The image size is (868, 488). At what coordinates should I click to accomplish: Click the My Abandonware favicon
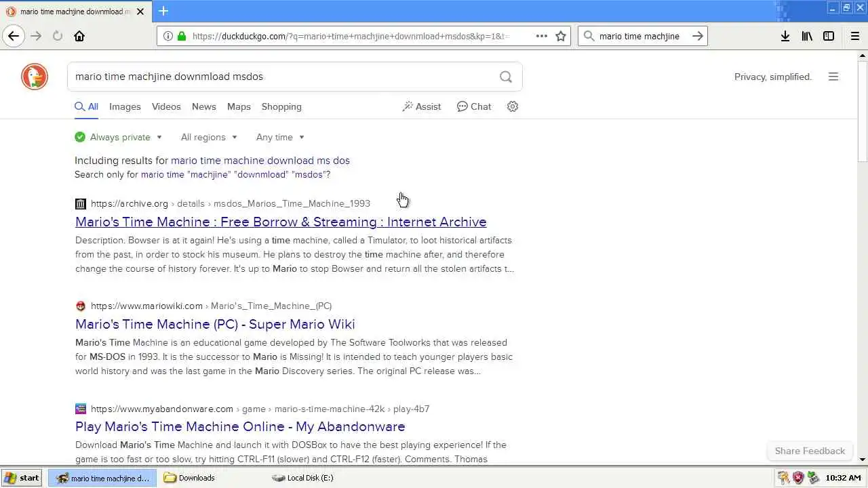81,409
